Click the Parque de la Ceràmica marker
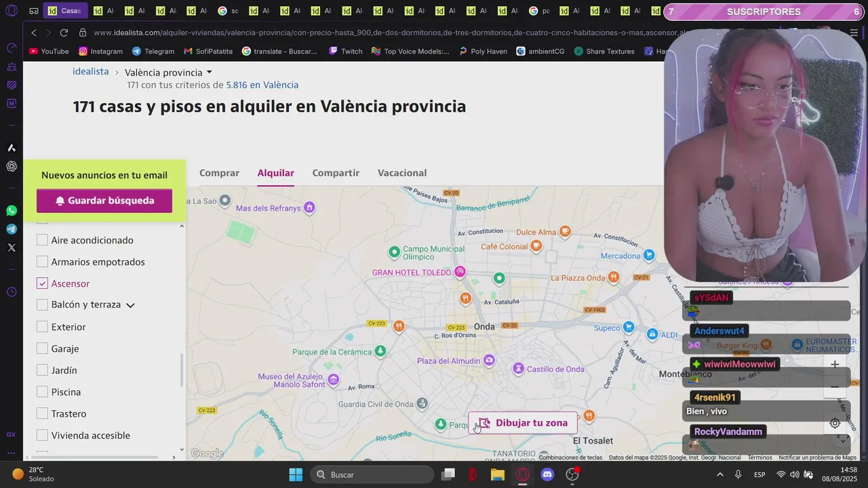The height and width of the screenshot is (488, 868). tap(380, 351)
